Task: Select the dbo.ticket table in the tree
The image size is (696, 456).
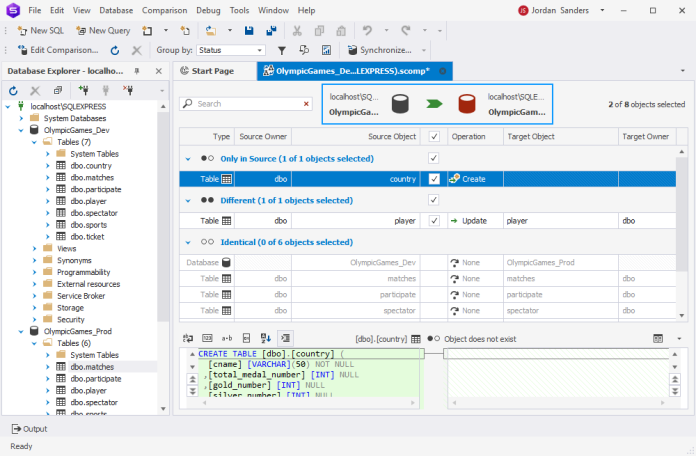Action: coord(87,237)
